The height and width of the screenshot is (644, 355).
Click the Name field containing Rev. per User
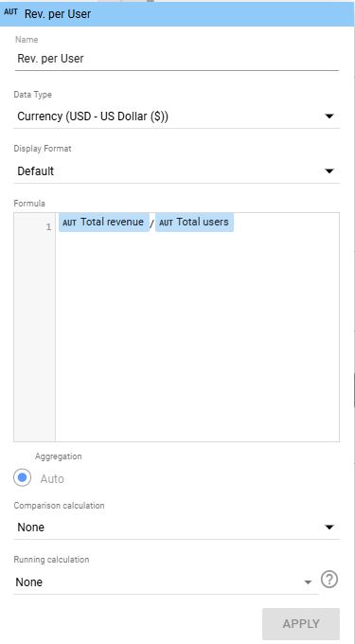(x=177, y=59)
